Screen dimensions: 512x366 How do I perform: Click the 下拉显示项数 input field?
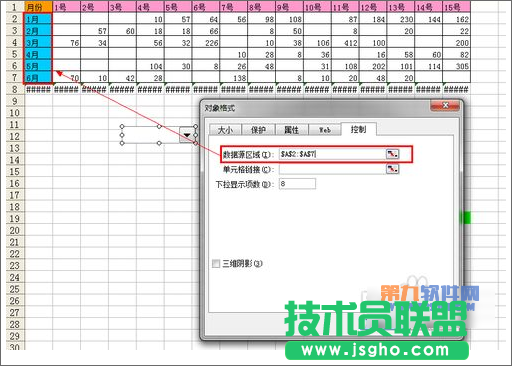point(297,184)
